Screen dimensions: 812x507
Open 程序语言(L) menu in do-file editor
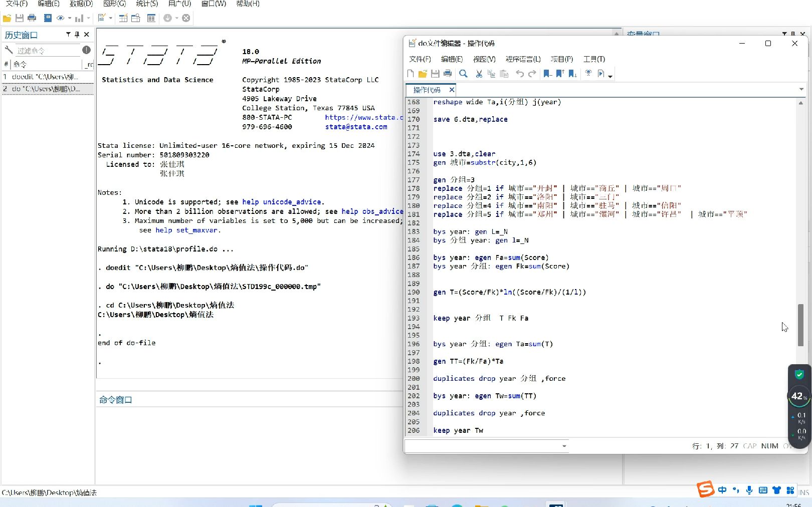[x=523, y=59]
